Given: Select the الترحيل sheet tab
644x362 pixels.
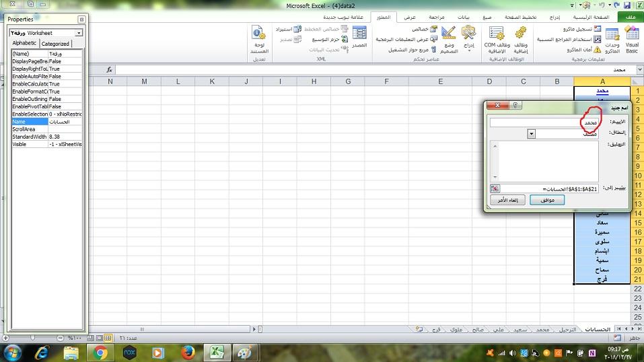Looking at the screenshot, I should pos(566,330).
